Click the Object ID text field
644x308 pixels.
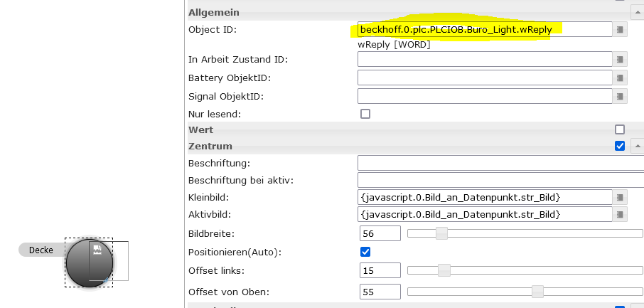tap(483, 30)
